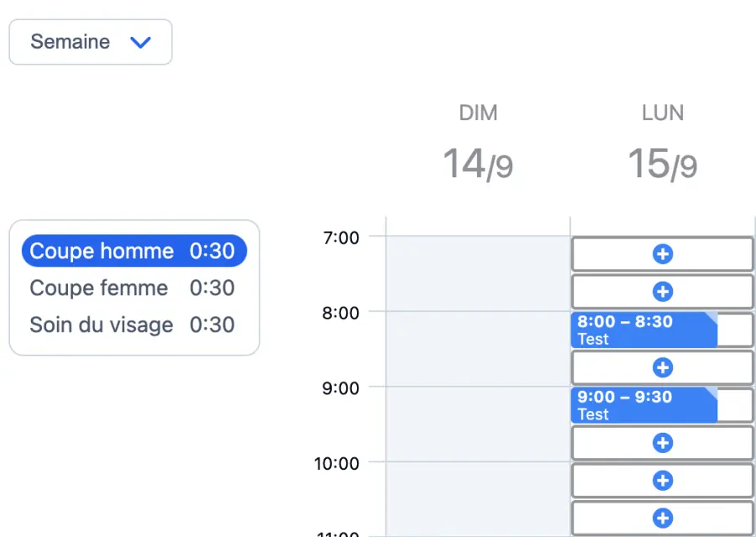Click the plus icon in the 9:30 slot
The height and width of the screenshot is (537, 756).
coord(663,443)
